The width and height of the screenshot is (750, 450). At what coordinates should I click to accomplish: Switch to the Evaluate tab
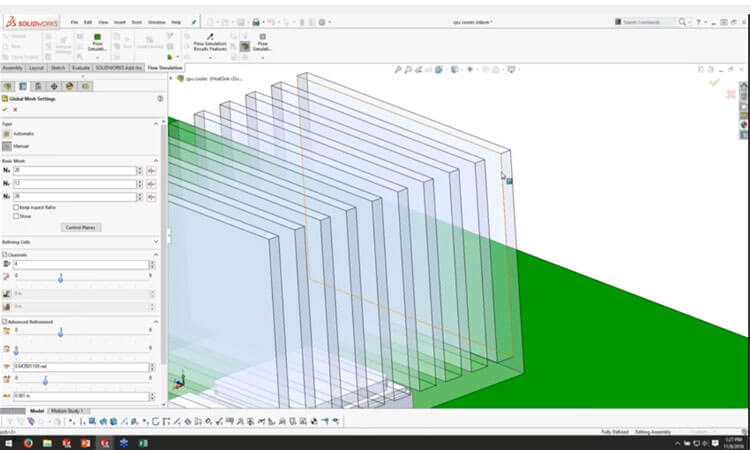(x=81, y=68)
